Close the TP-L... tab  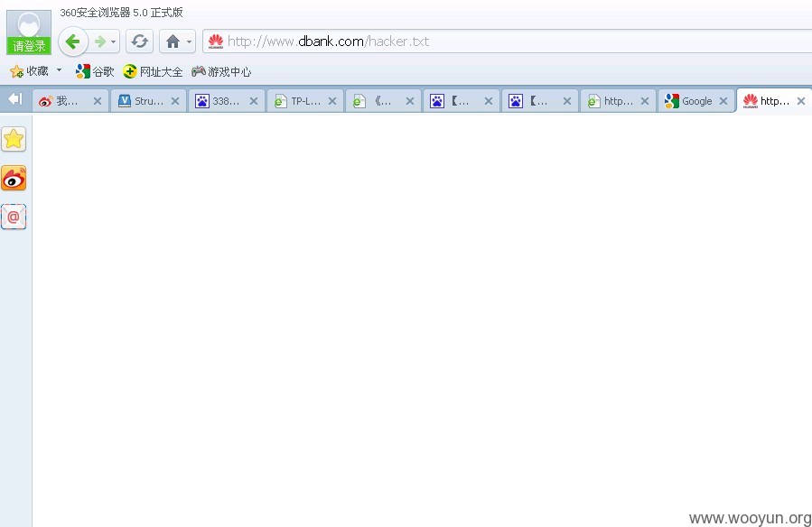tap(332, 101)
